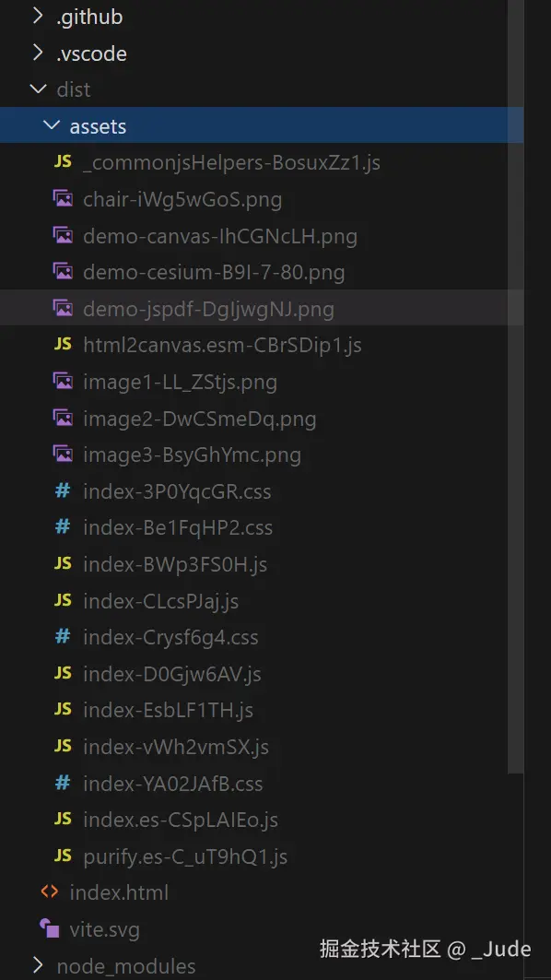This screenshot has width=551, height=980.
Task: Click JS icon of _commonjsHelpers-BosuxZz1.js
Action: [x=63, y=162]
